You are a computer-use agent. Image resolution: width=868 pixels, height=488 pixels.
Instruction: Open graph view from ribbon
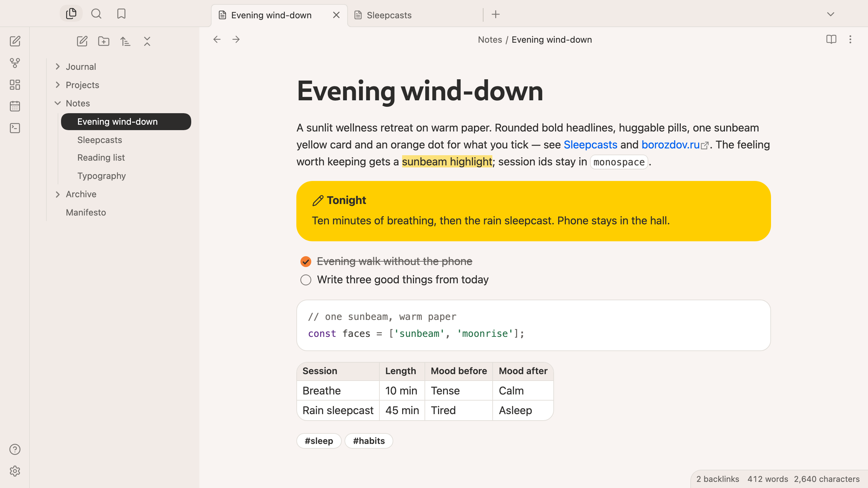15,63
